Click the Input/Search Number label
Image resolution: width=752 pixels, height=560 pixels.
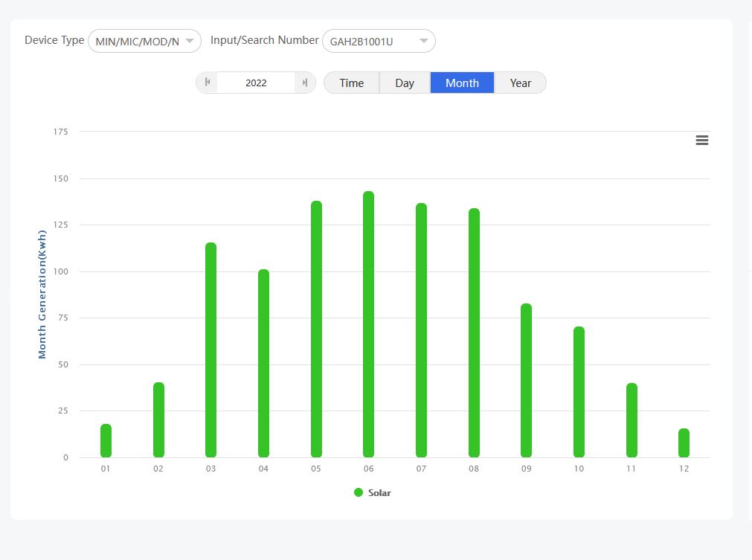(x=264, y=40)
